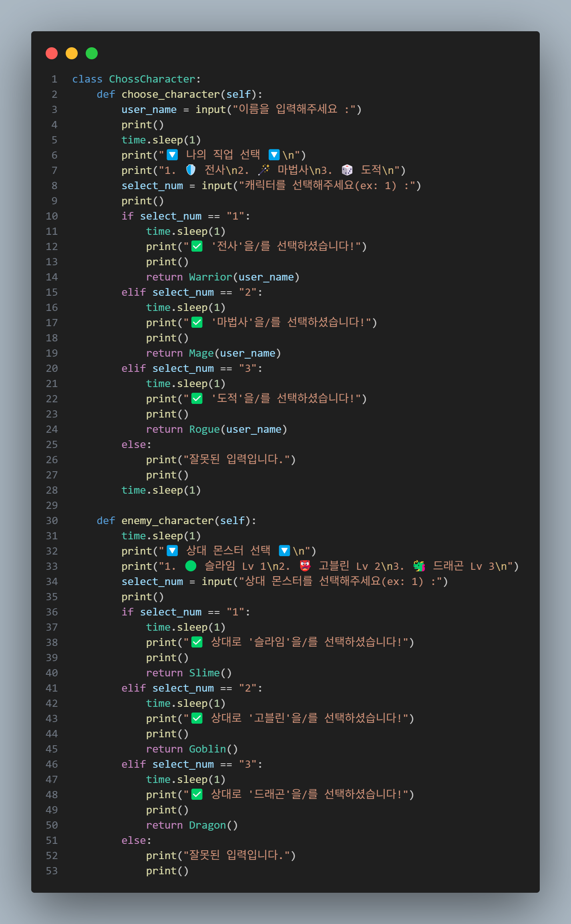The height and width of the screenshot is (924, 571).
Task: Click the dragon emoji before '드래곤 Lv 3'
Action: point(419,566)
